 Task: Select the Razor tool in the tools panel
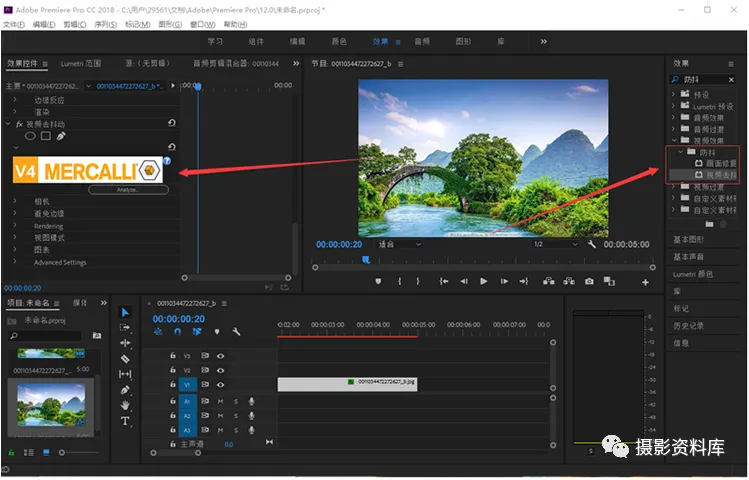coord(125,358)
